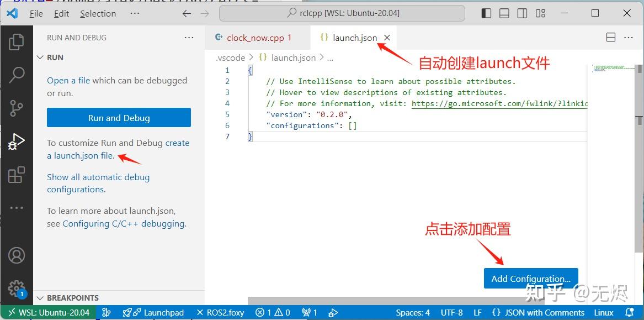Screen dimensions: 644x320
Task: Open the go.microsoft.com fwlink URL
Action: (x=499, y=104)
